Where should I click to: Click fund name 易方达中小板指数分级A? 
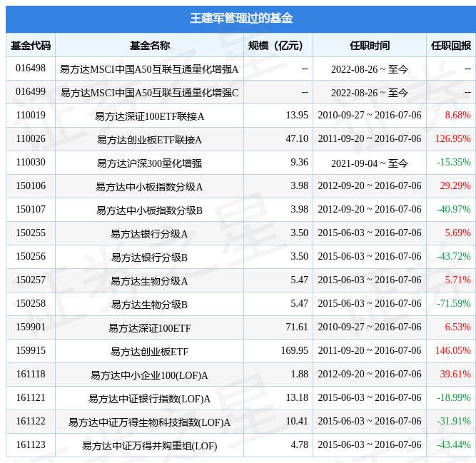[149, 187]
